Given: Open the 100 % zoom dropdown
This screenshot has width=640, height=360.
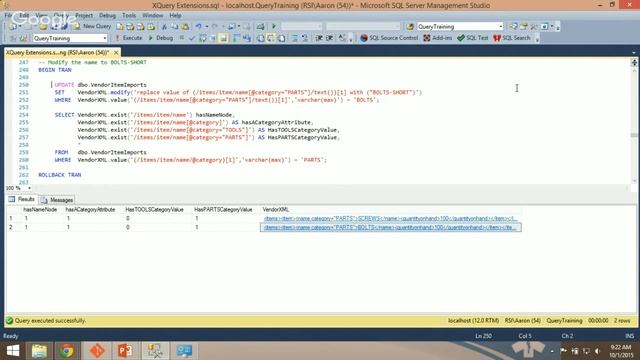Looking at the screenshot, I should (29, 188).
